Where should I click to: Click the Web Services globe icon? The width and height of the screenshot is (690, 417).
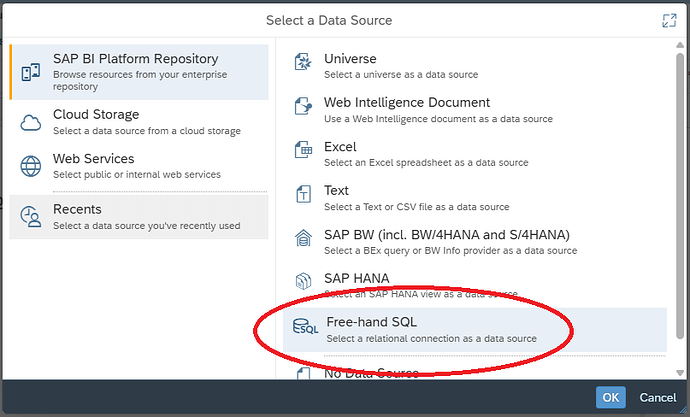(x=33, y=166)
